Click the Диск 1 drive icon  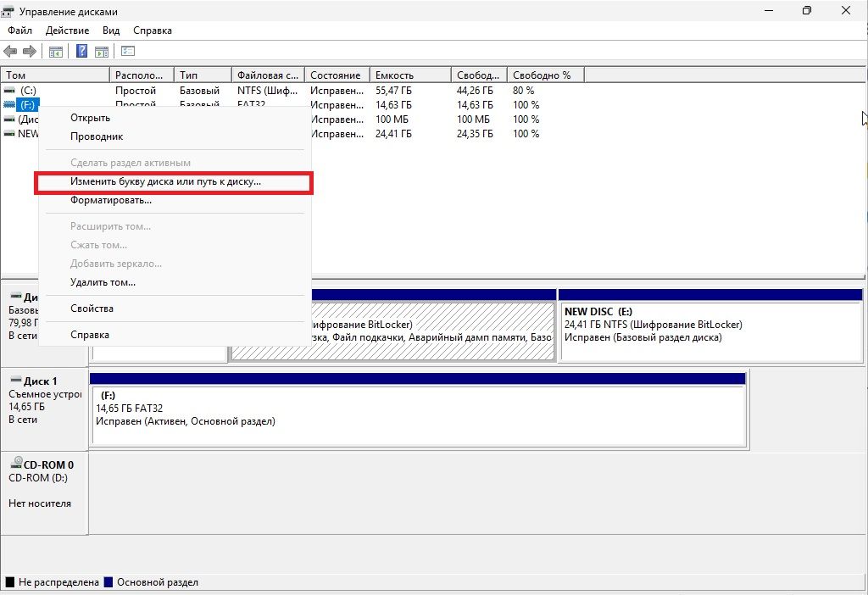pos(16,381)
